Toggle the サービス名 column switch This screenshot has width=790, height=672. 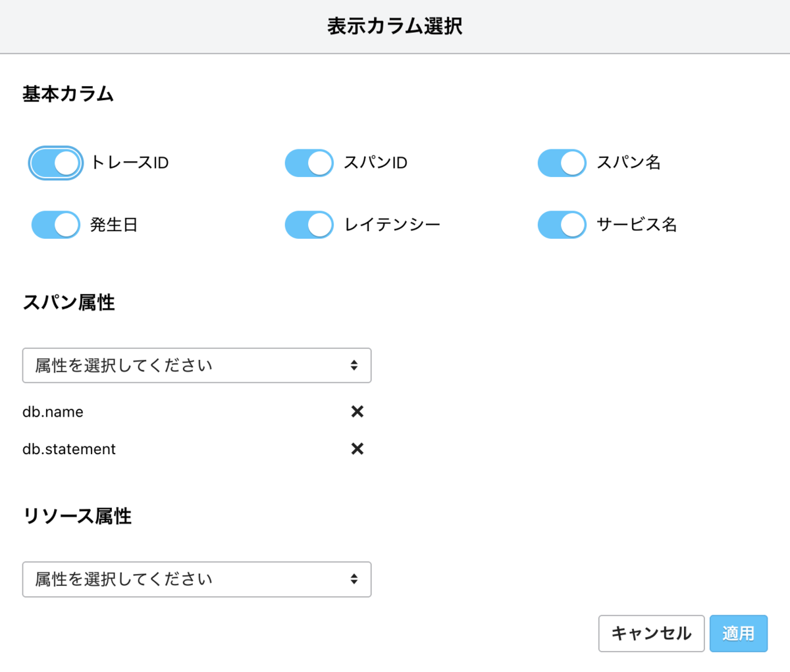point(562,225)
